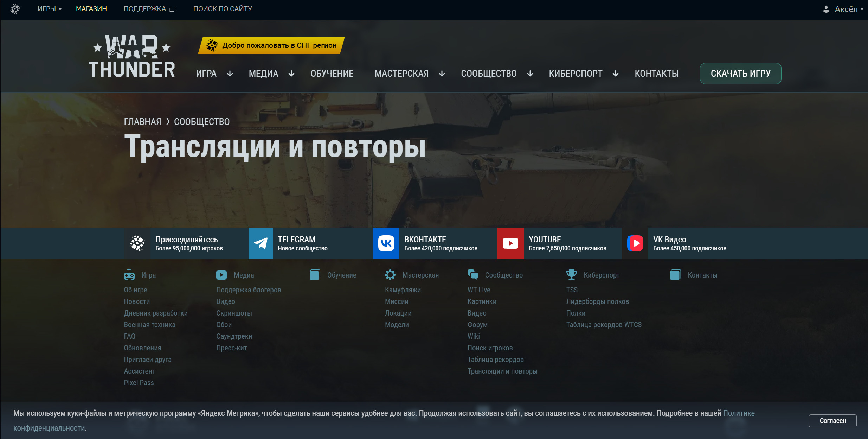Click the trophy icon next to Киберспорт

pyautogui.click(x=572, y=275)
